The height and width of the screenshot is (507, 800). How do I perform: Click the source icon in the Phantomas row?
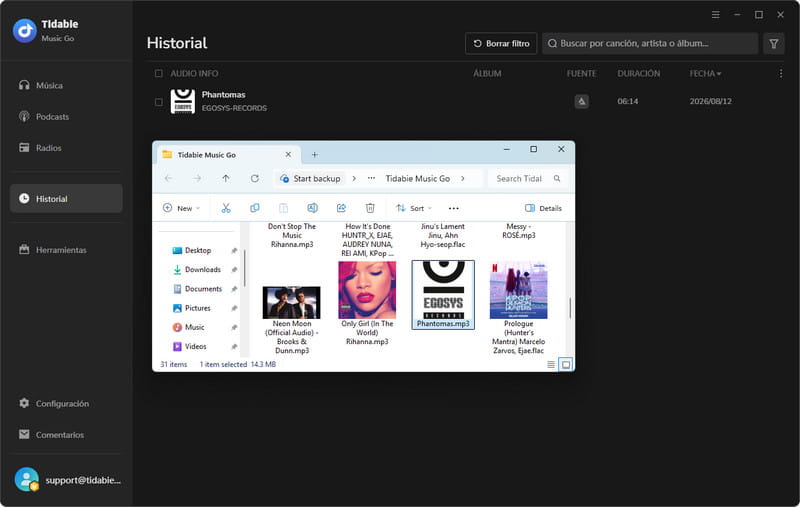click(x=582, y=102)
